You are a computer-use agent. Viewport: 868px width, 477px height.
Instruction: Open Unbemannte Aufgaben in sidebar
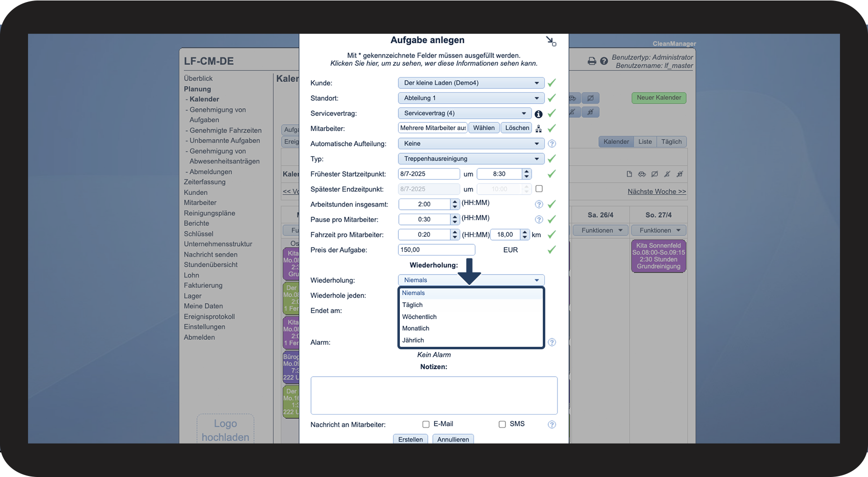tap(224, 140)
